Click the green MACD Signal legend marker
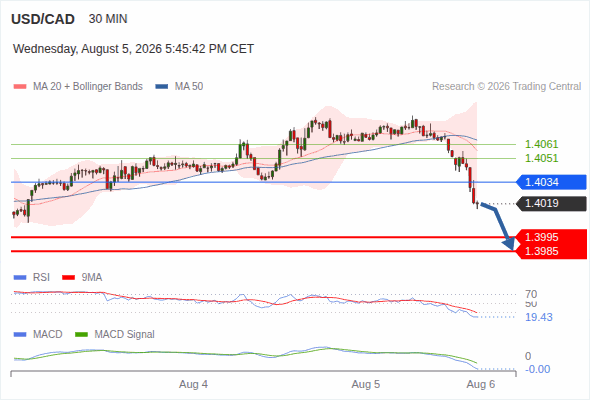590x400 pixels. 81,335
